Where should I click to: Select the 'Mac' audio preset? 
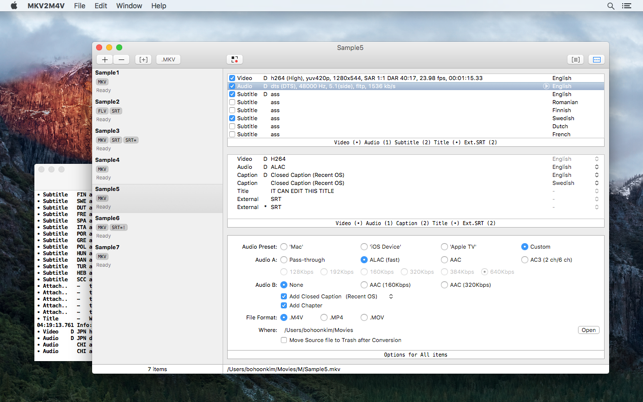point(284,247)
